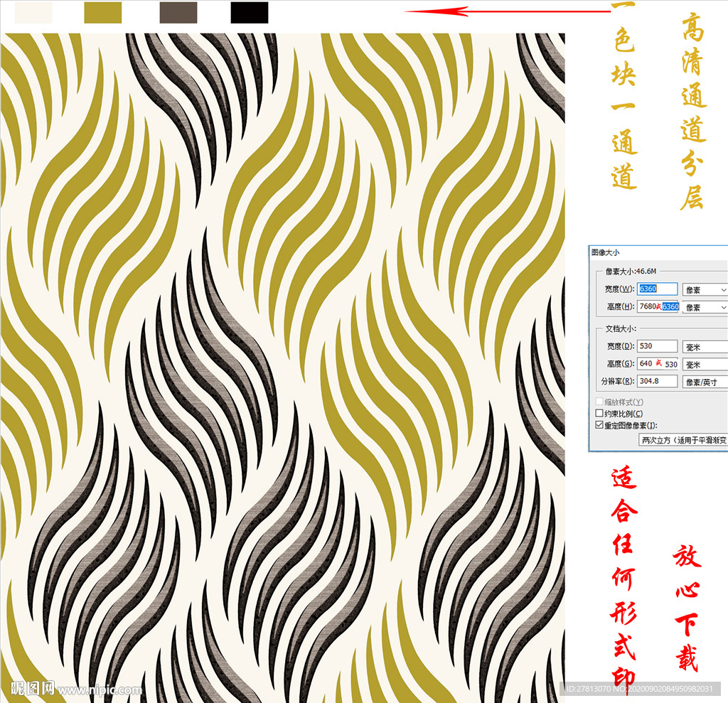Click the resolution field showing 304.8
Viewport: 728px width, 703px height.
(657, 381)
